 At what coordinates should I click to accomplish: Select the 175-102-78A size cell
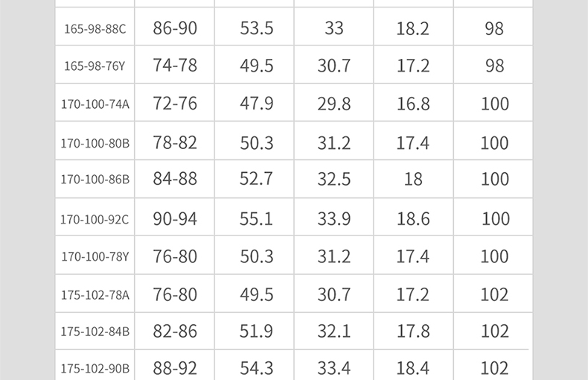pyautogui.click(x=95, y=294)
